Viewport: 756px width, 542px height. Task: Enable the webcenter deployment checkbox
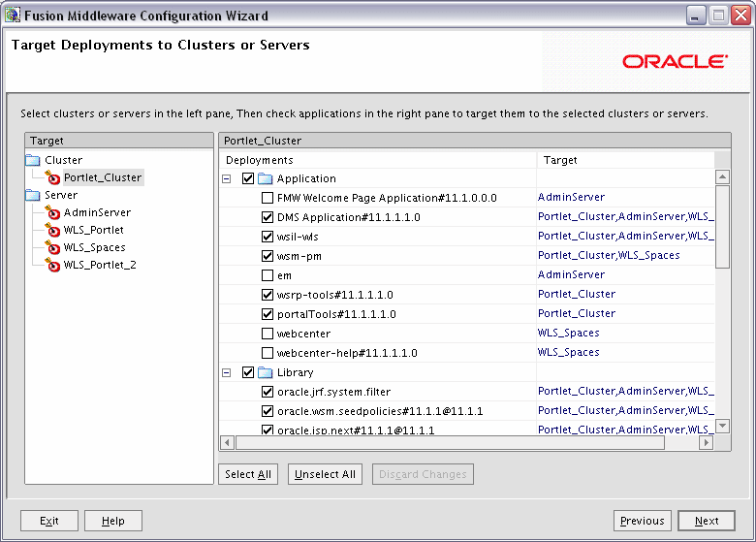[x=268, y=334]
